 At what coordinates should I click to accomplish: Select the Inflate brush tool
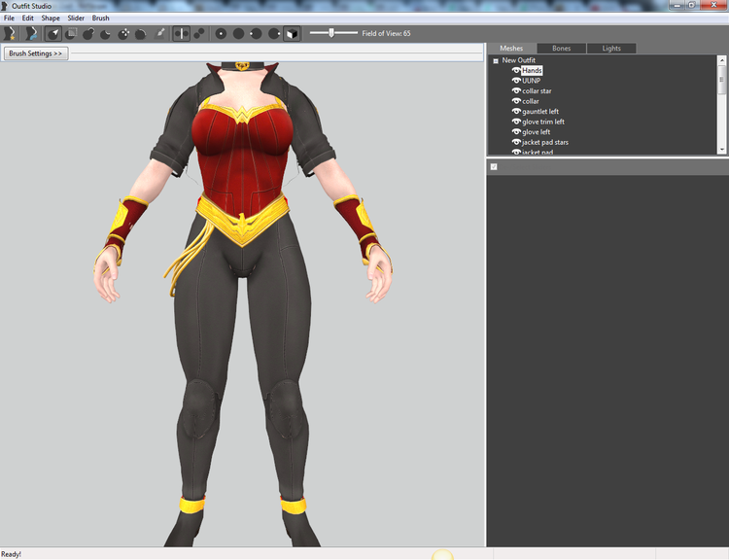tap(88, 33)
